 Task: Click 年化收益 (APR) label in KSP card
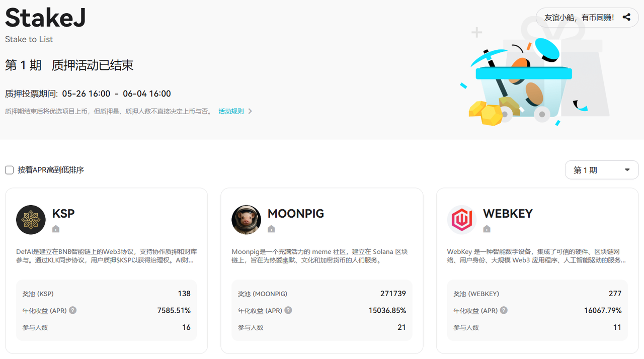coord(44,311)
